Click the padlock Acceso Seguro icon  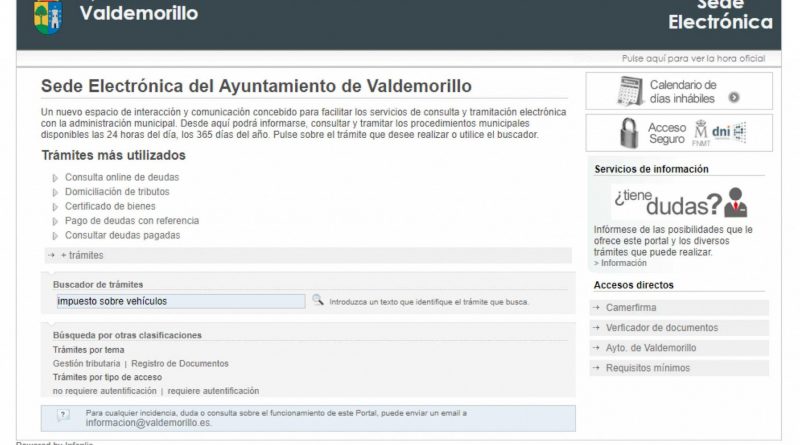coord(629,133)
